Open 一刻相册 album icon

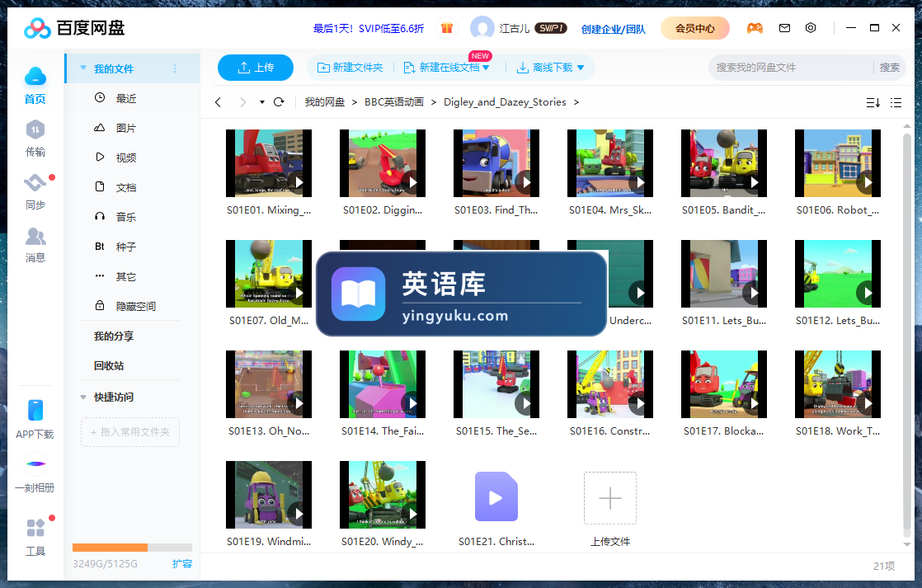click(x=35, y=464)
